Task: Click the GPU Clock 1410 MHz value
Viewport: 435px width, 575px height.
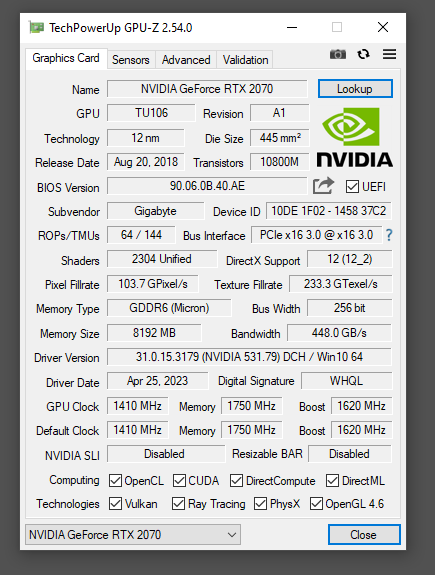Action: 138,406
